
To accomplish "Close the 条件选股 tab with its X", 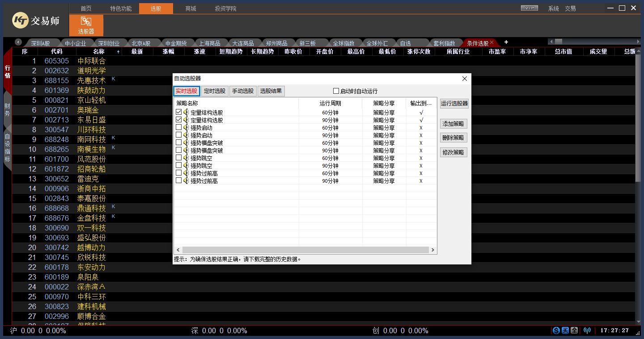I will click(491, 42).
